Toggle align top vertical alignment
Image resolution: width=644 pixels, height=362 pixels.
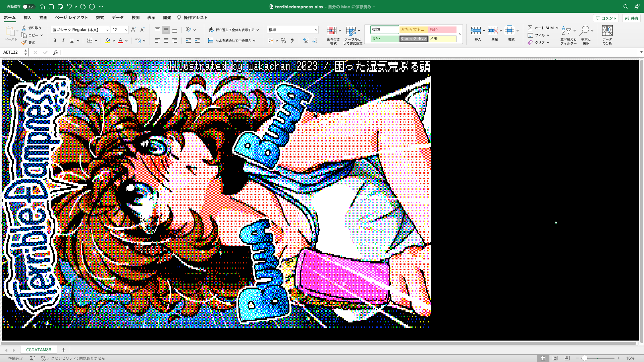pyautogui.click(x=157, y=29)
